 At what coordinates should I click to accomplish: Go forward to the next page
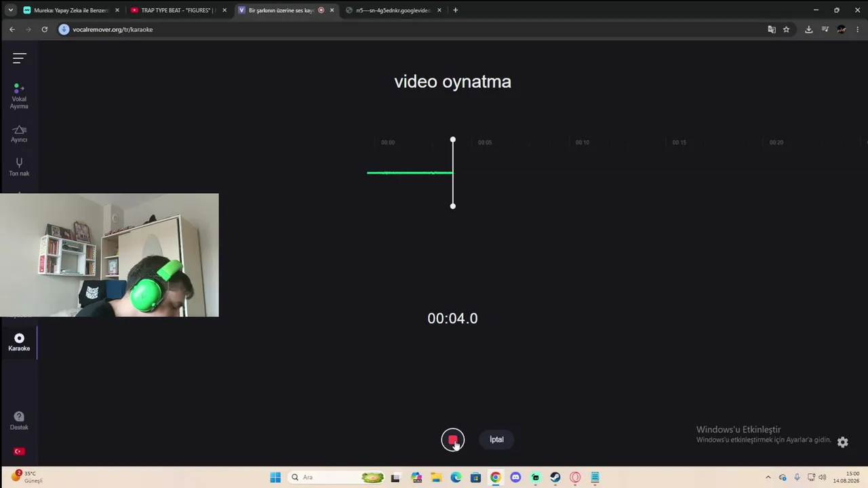point(28,29)
